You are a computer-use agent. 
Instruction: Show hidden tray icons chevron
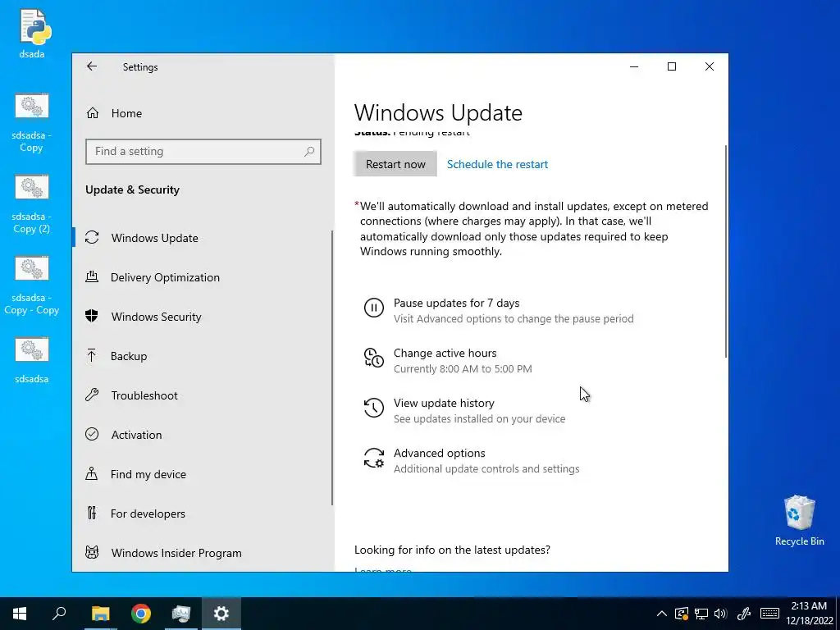[x=662, y=614]
